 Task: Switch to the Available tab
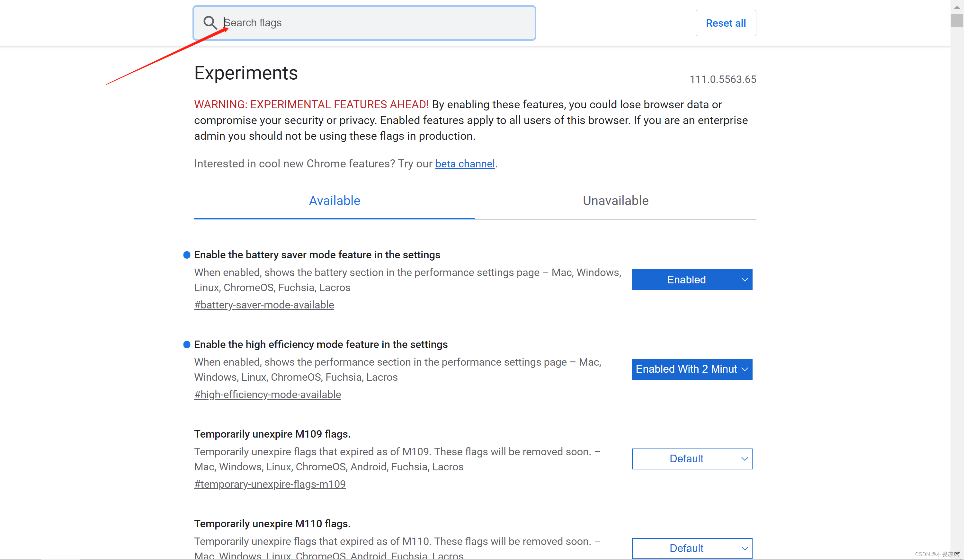(x=334, y=201)
